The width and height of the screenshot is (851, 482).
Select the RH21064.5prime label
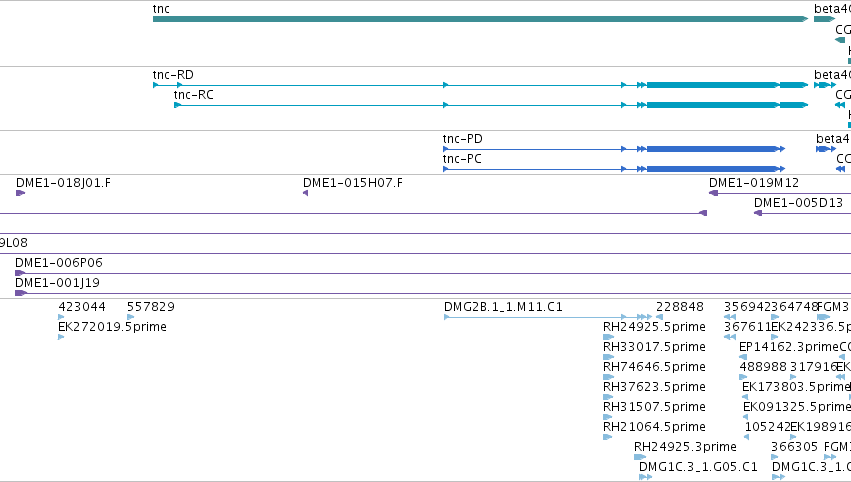(655, 427)
